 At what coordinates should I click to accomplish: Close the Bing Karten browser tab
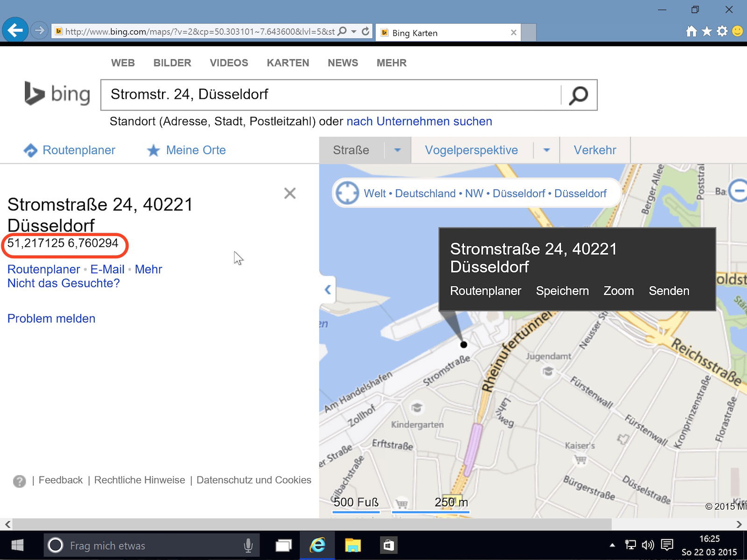coord(514,33)
